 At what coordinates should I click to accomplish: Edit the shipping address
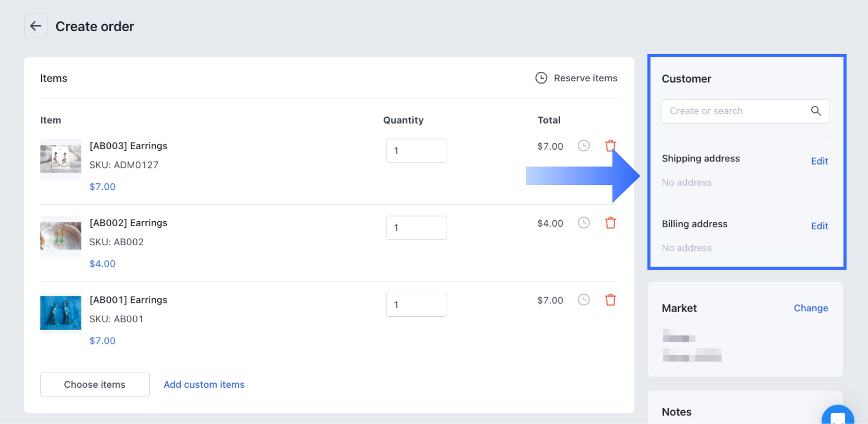(819, 161)
